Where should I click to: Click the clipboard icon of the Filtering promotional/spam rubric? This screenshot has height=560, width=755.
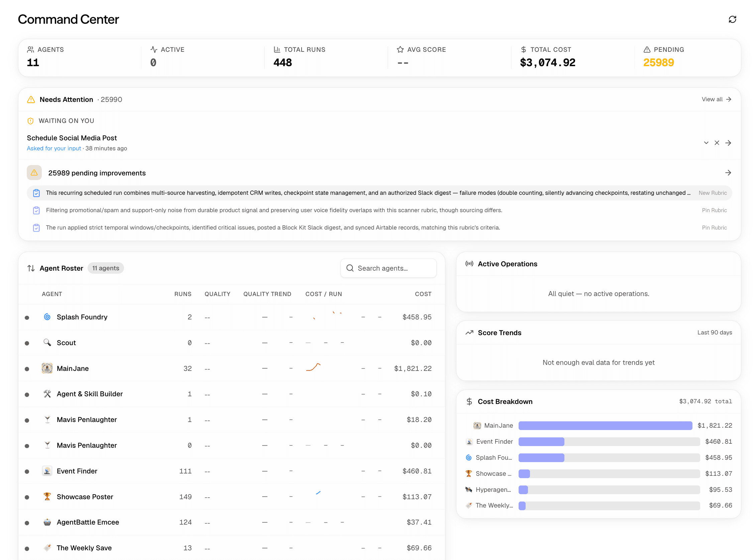36,210
